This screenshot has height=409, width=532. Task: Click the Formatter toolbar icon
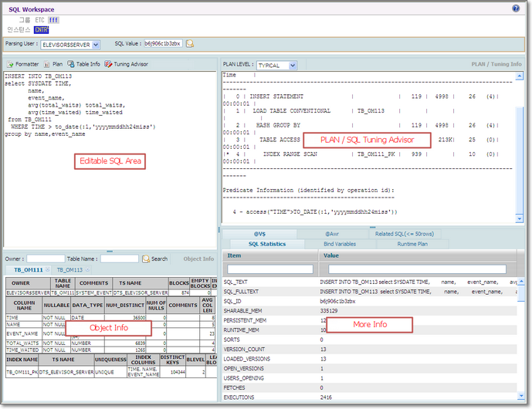pyautogui.click(x=10, y=64)
